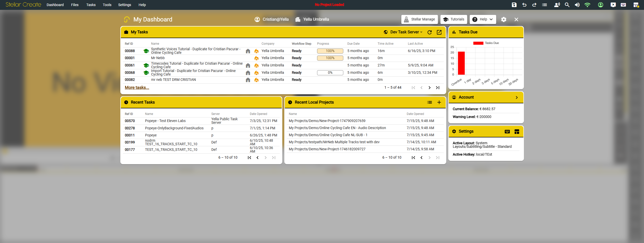The height and width of the screenshot is (243, 644).
Task: Click layout icon in Settings panel header
Action: (x=517, y=132)
